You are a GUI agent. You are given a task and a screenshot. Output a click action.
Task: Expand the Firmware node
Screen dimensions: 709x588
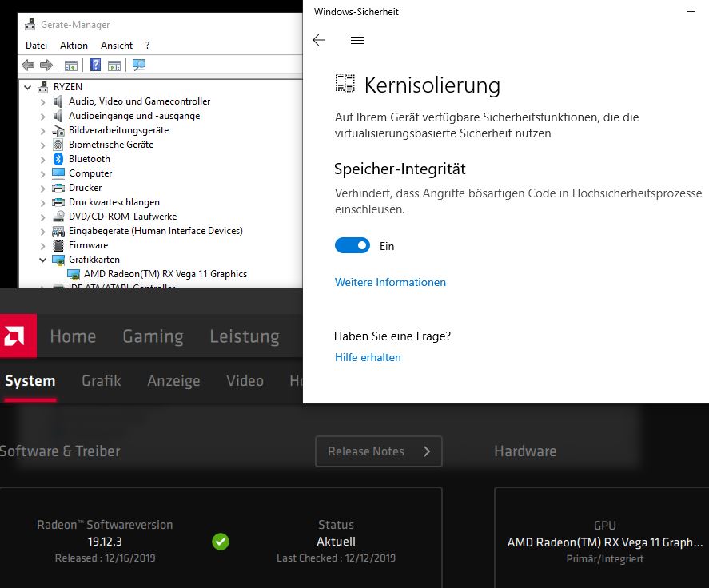point(42,246)
